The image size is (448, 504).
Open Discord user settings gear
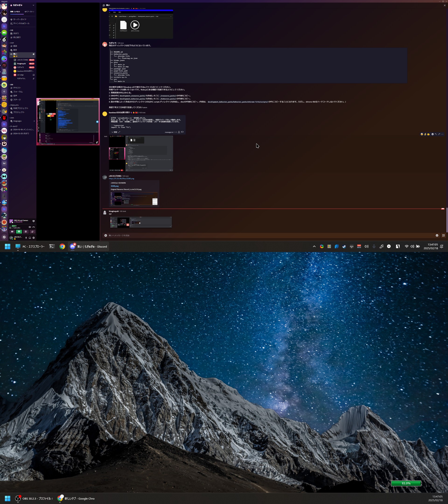(34, 238)
